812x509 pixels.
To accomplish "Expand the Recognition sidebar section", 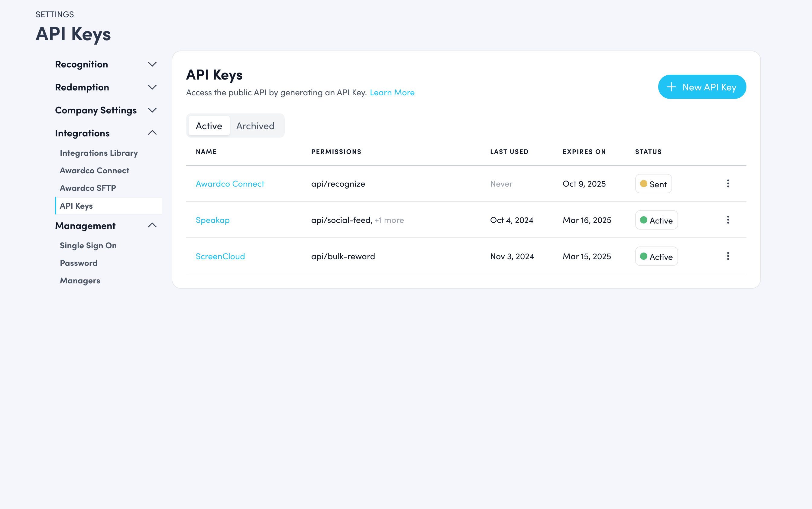I will (152, 64).
